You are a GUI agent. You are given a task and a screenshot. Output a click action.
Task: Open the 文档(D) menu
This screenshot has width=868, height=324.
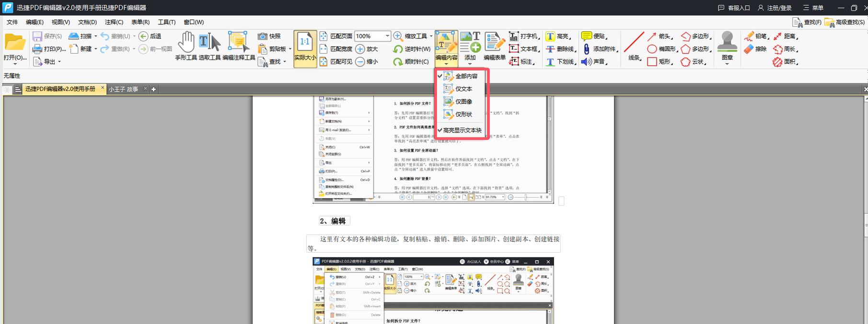pos(87,22)
